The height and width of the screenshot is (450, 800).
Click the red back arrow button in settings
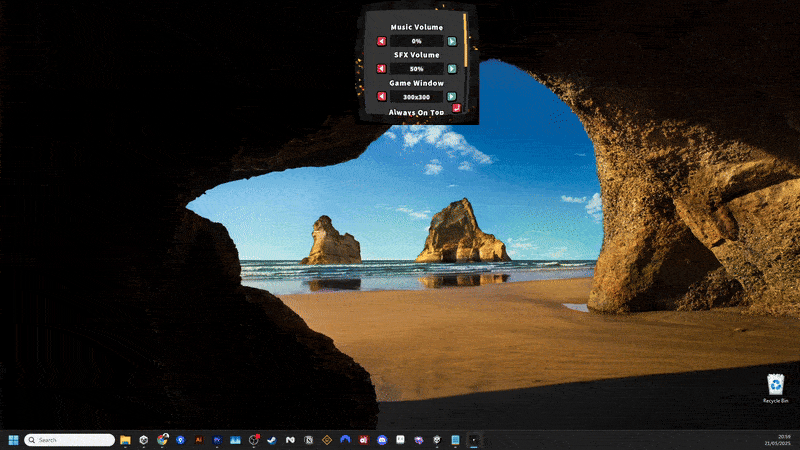[x=457, y=108]
